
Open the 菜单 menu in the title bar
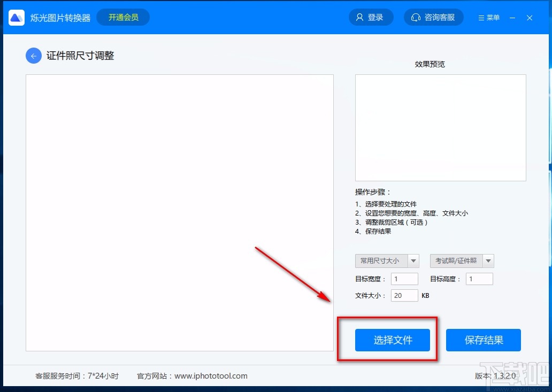488,17
